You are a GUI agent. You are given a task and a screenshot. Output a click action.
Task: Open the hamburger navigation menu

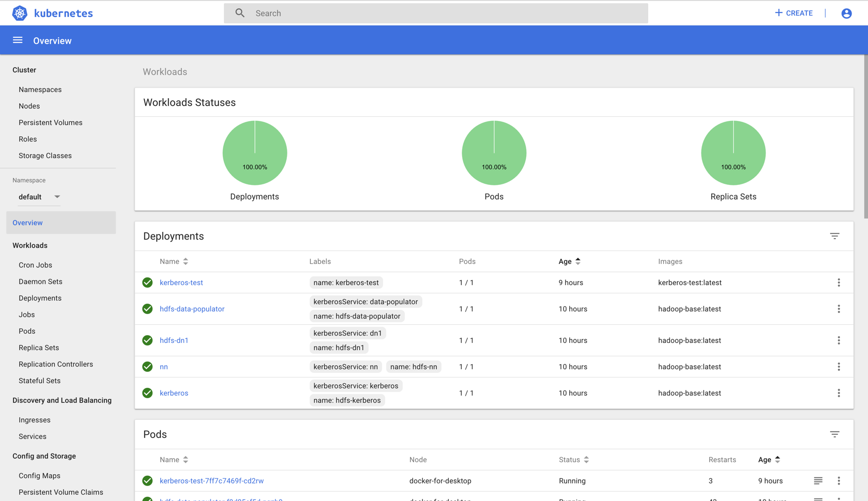[18, 40]
